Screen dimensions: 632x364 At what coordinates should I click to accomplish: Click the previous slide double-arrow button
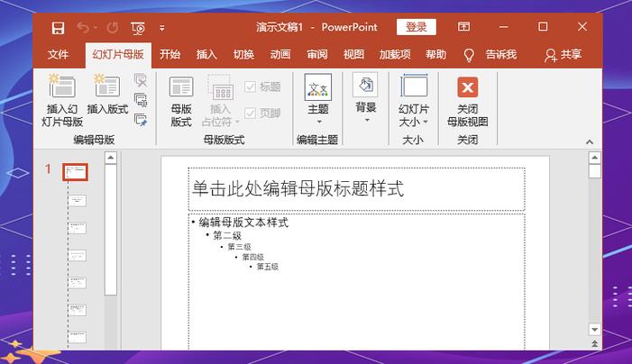tap(594, 343)
